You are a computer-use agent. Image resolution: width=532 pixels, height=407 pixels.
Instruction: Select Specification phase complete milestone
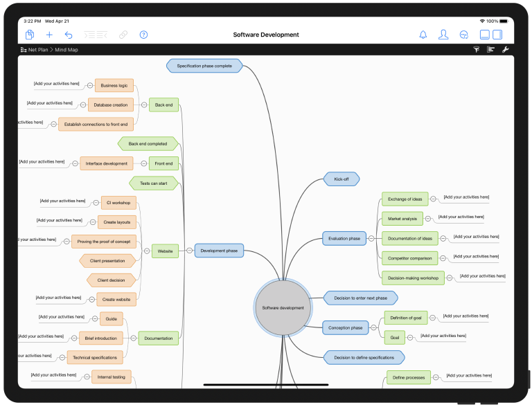coord(204,66)
